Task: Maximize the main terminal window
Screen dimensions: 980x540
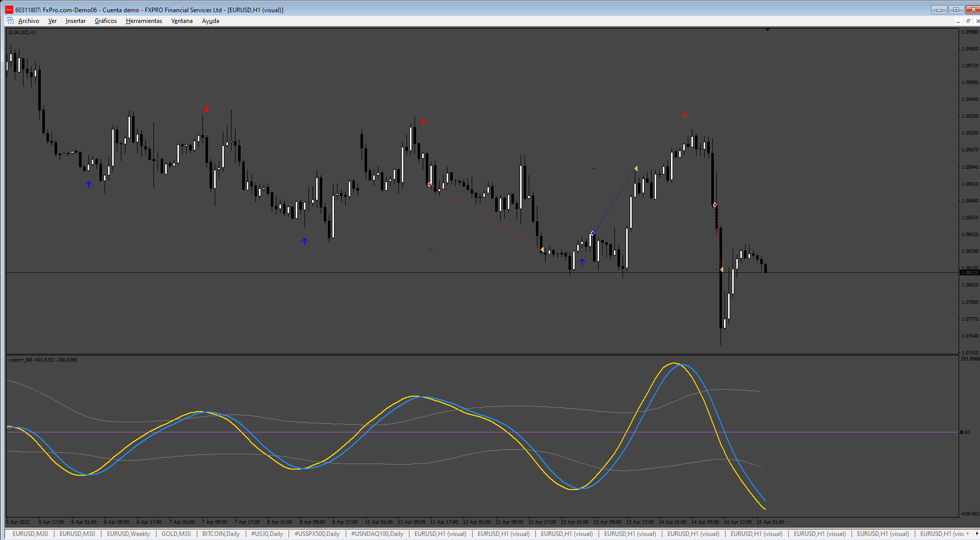Action: [956, 10]
